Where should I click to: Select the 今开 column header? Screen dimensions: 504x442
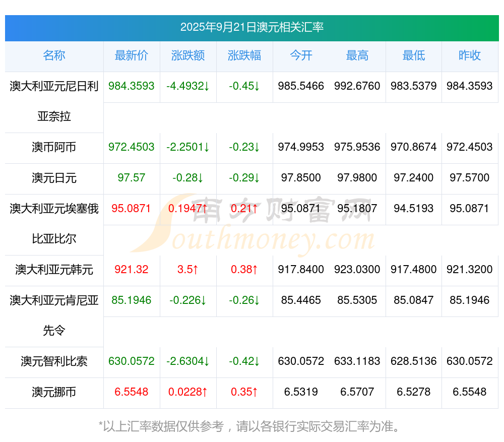pos(301,55)
